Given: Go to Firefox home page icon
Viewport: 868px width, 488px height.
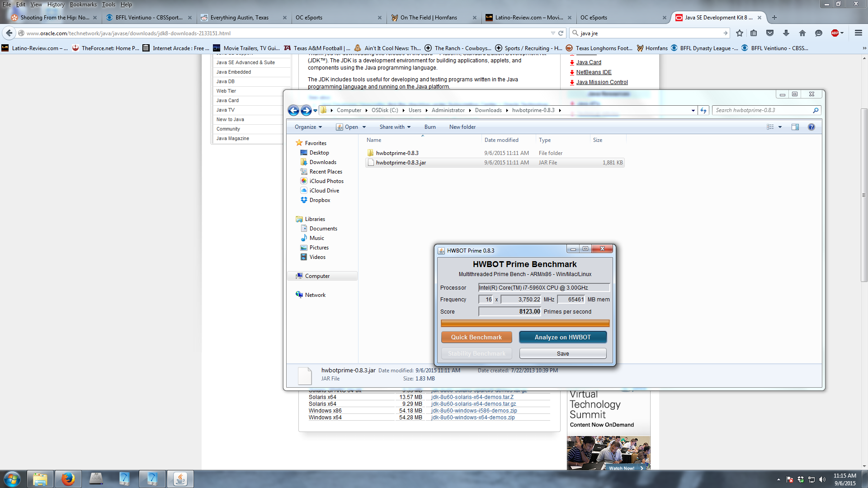Looking at the screenshot, I should click(x=802, y=33).
